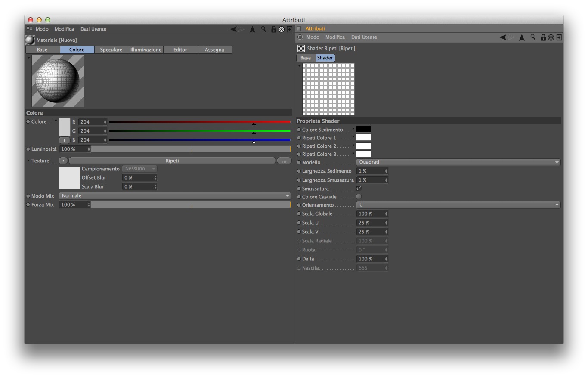Go up one level in Shader panel
588x378 pixels.
(x=522, y=37)
